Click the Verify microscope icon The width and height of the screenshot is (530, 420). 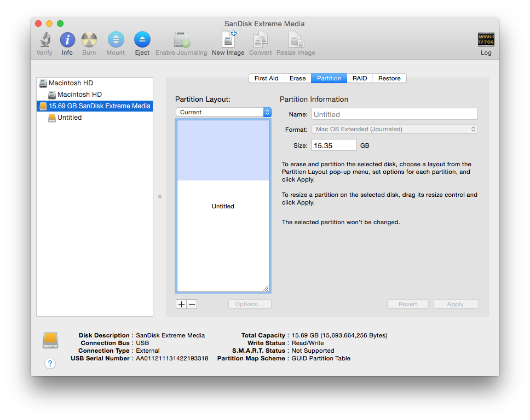44,40
